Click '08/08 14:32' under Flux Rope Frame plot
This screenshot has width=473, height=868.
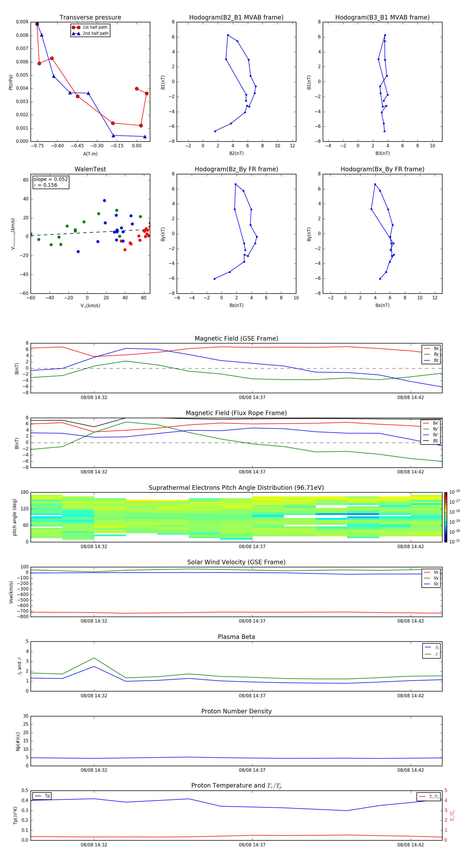point(94,472)
